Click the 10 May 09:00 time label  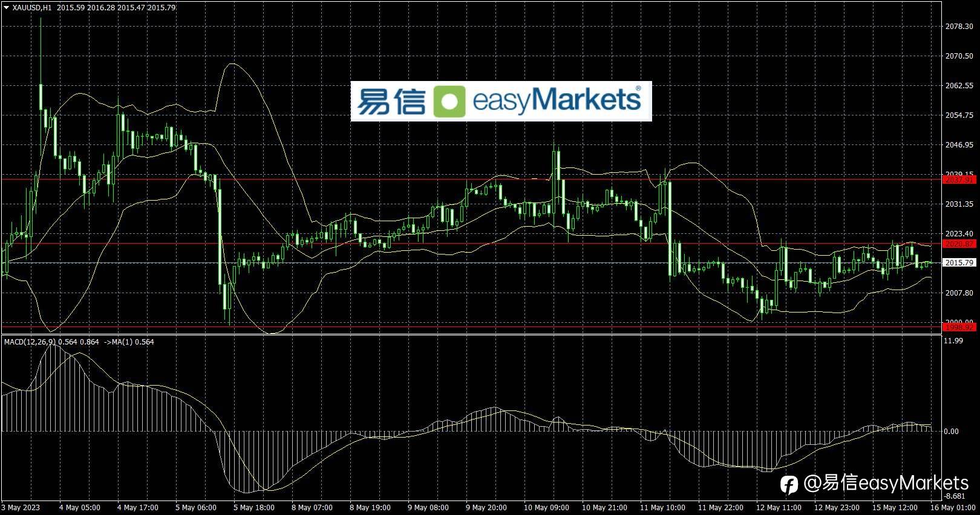[x=546, y=508]
